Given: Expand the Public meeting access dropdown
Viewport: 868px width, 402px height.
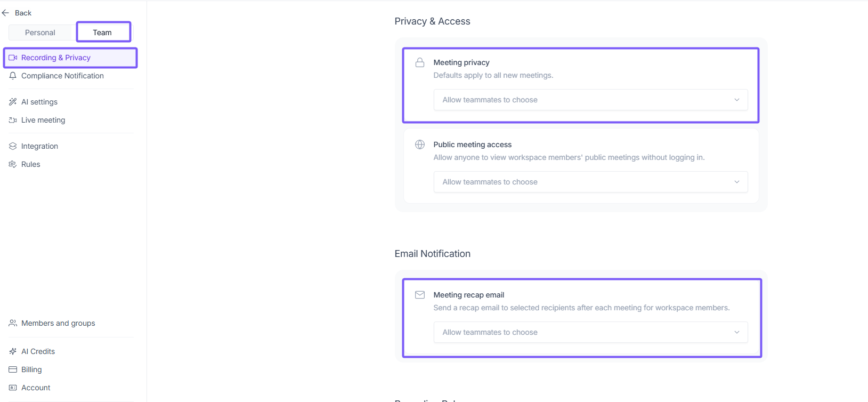Looking at the screenshot, I should click(x=590, y=182).
